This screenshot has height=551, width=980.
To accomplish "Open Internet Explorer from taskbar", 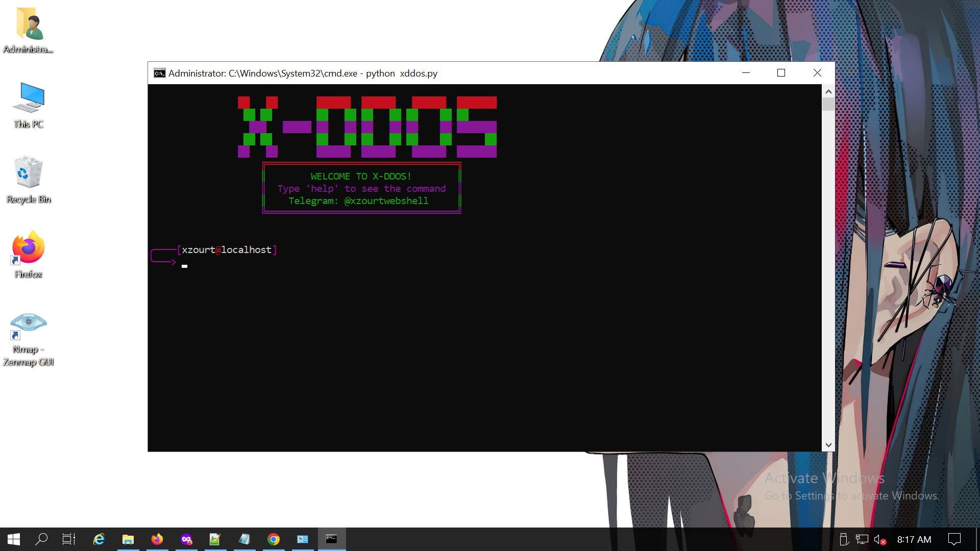I will [99, 539].
